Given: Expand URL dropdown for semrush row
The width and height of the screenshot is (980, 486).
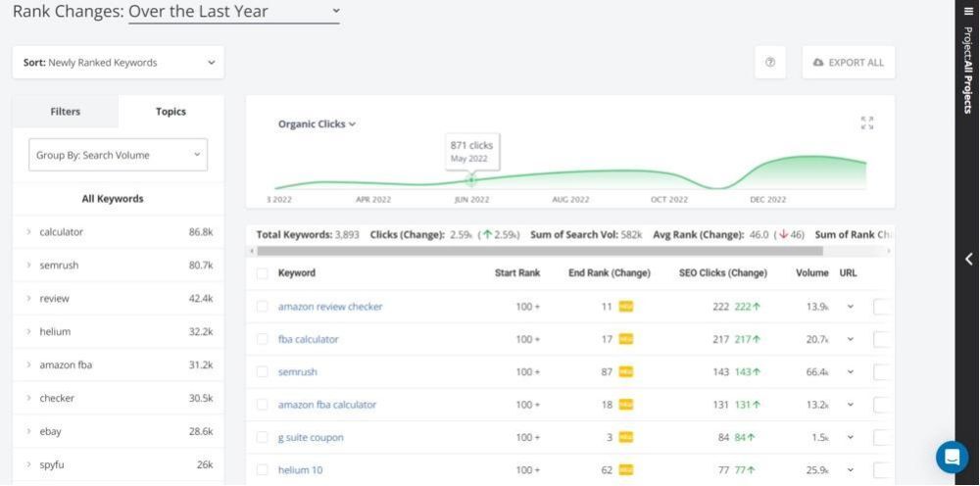Looking at the screenshot, I should pos(850,372).
